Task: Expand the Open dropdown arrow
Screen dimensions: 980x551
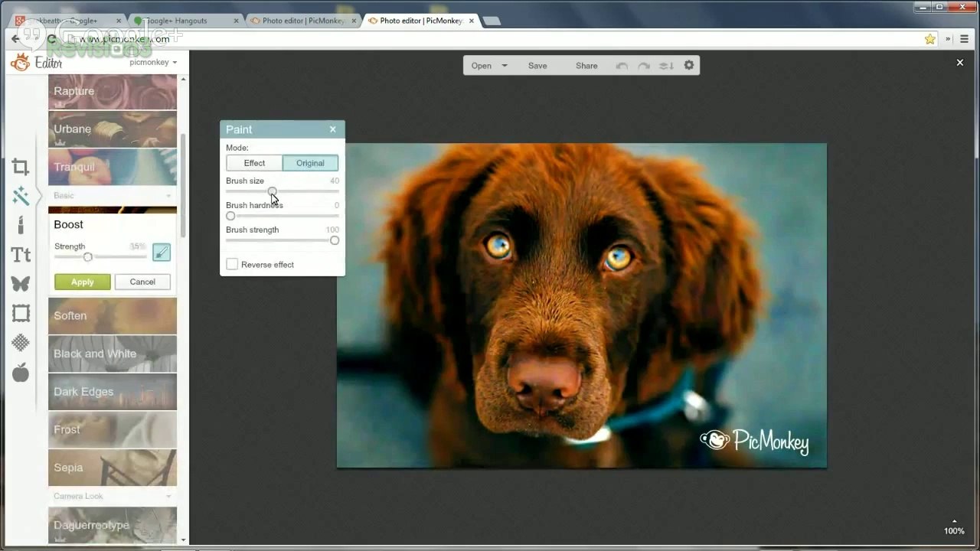Action: pyautogui.click(x=505, y=66)
